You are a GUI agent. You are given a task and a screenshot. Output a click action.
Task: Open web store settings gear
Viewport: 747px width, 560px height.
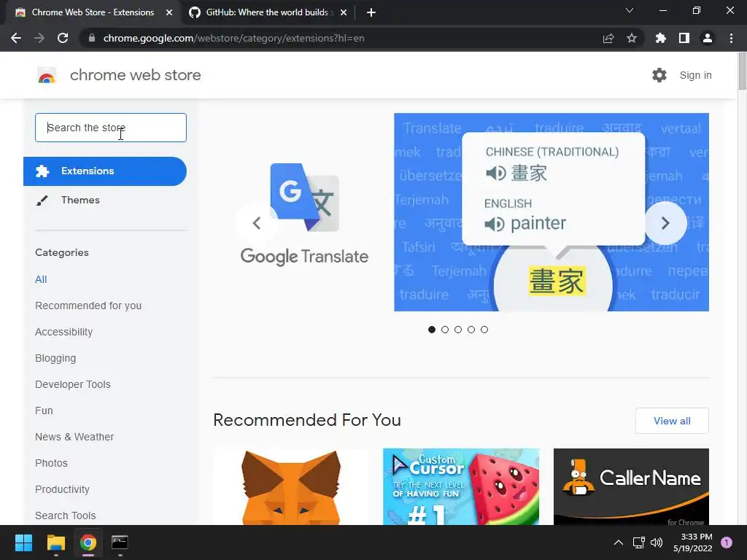(x=659, y=75)
